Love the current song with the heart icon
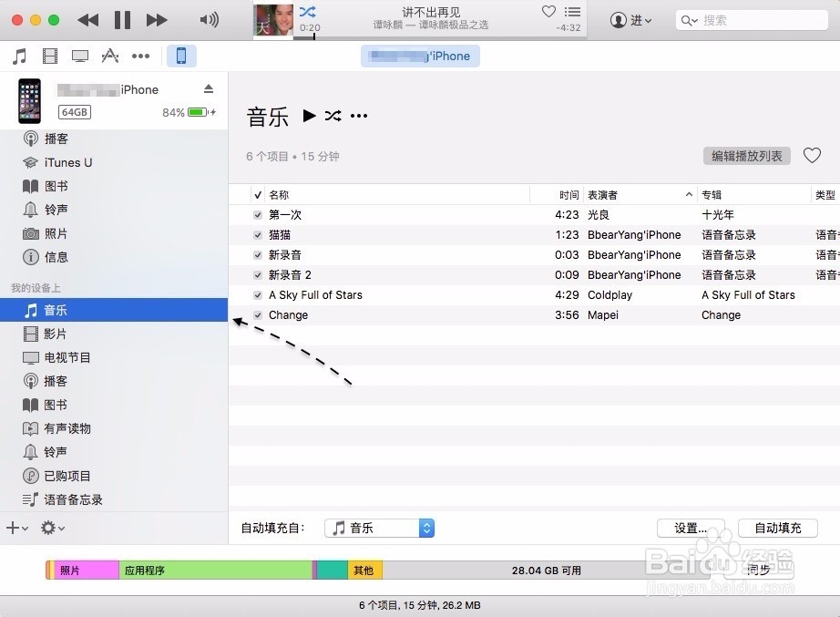The width and height of the screenshot is (840, 617). coord(548,11)
